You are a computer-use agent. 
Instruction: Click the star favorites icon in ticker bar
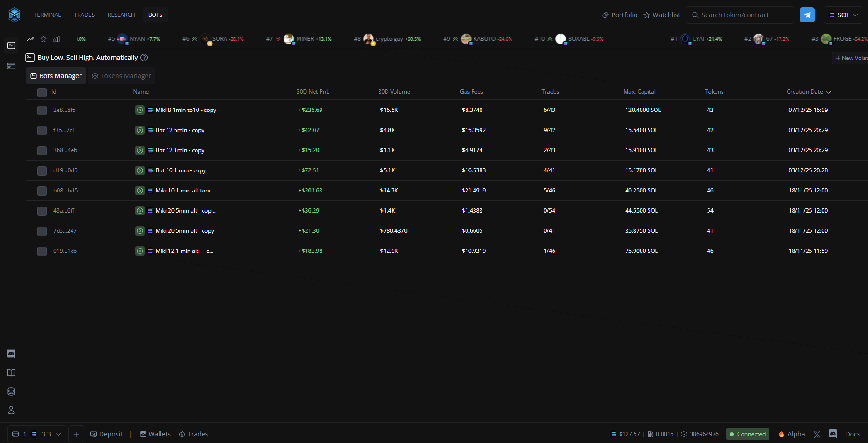click(44, 39)
